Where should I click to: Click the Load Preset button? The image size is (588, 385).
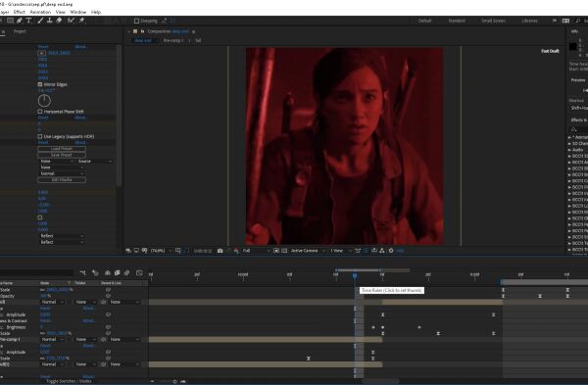point(62,149)
